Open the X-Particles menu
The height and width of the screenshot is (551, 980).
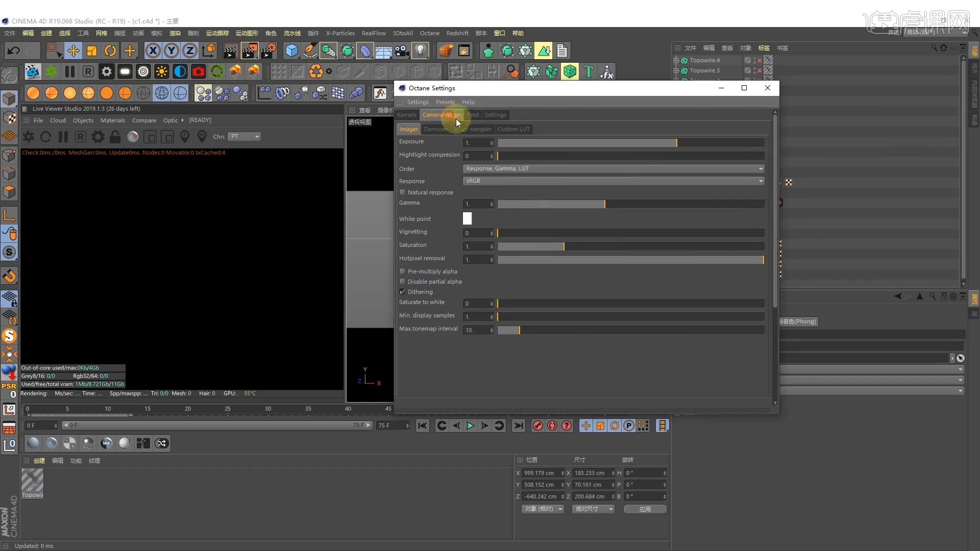[340, 33]
